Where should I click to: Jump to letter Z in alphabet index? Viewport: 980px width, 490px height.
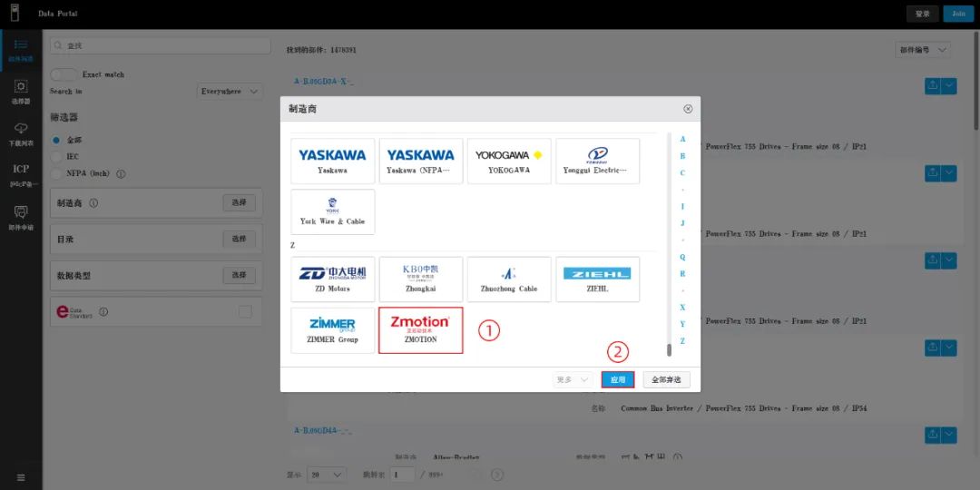click(682, 340)
